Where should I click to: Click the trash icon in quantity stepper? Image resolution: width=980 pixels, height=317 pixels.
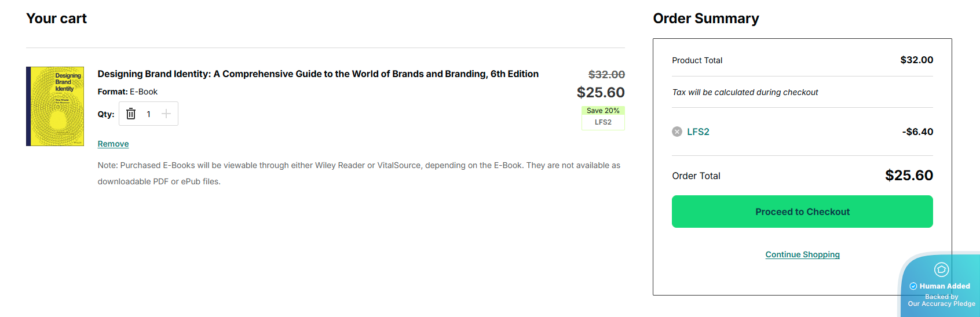point(131,114)
